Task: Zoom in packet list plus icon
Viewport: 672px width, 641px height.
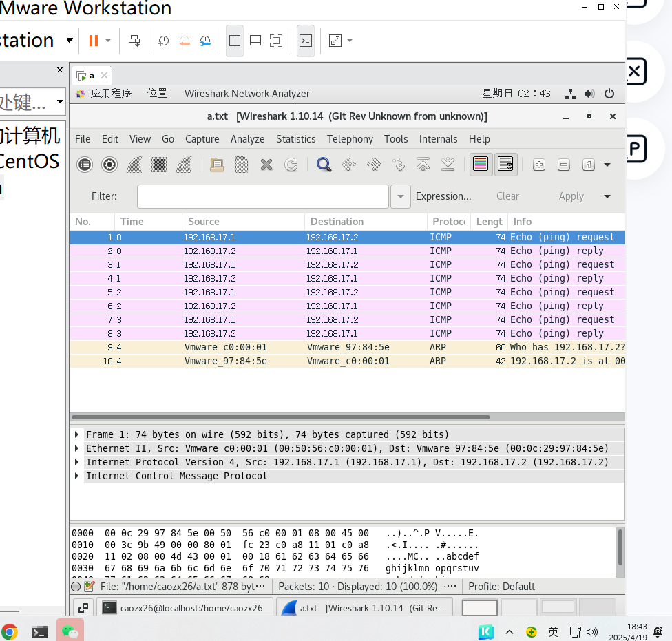Action: click(x=539, y=165)
